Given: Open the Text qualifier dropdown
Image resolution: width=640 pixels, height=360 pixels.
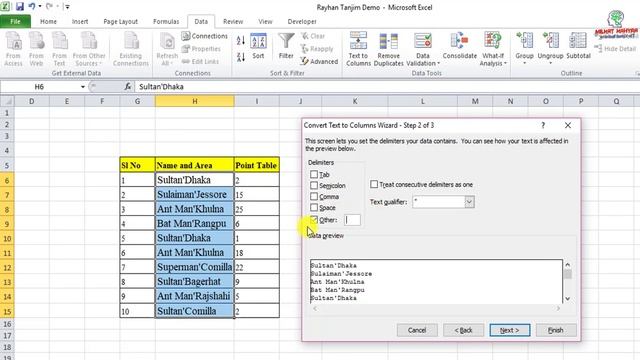Looking at the screenshot, I should pos(469,202).
